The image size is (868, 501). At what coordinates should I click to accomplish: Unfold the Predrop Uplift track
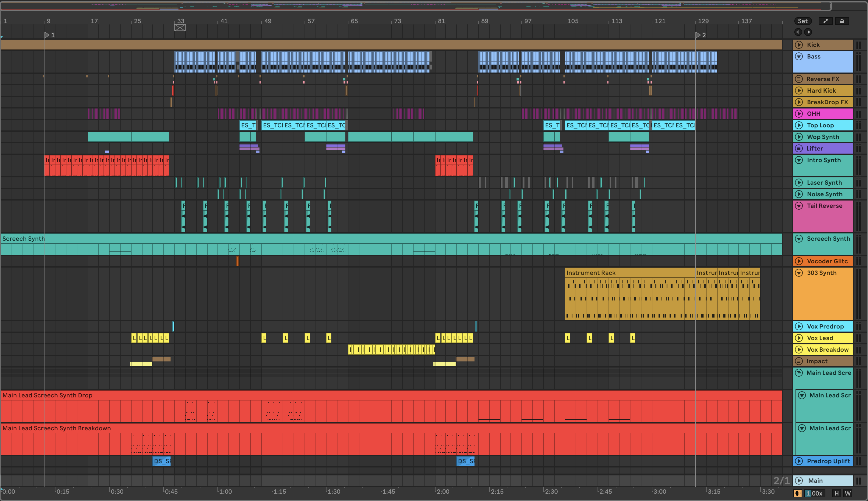pyautogui.click(x=799, y=461)
